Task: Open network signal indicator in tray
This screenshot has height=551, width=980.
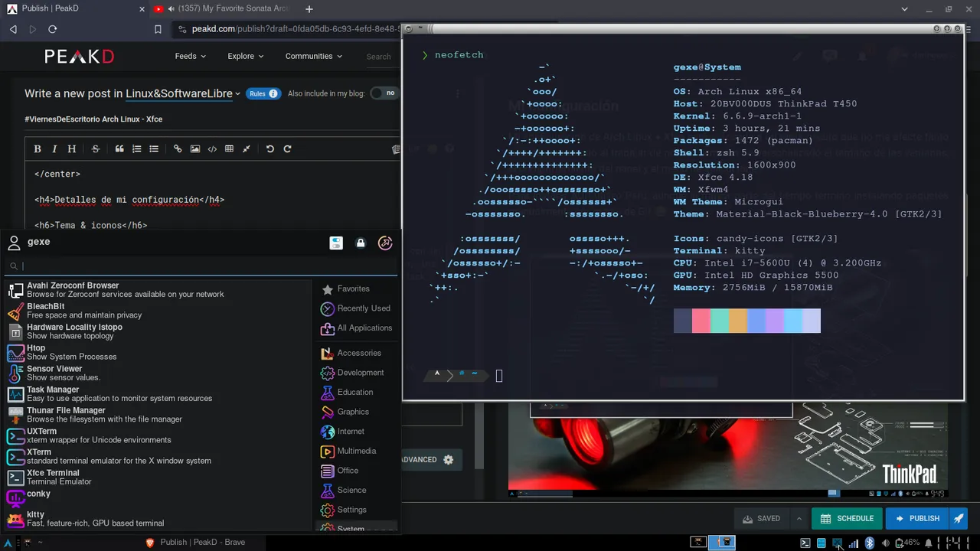Action: [x=853, y=543]
